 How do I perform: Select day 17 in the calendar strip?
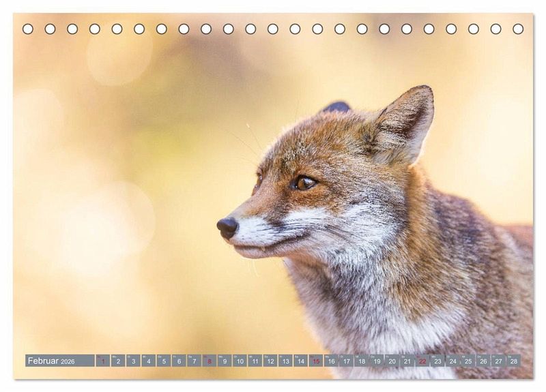pos(346,361)
